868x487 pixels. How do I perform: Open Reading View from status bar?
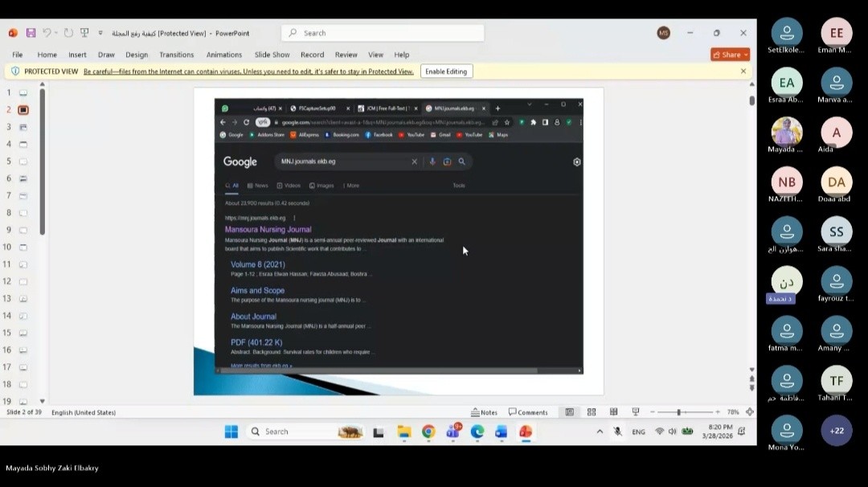click(613, 412)
